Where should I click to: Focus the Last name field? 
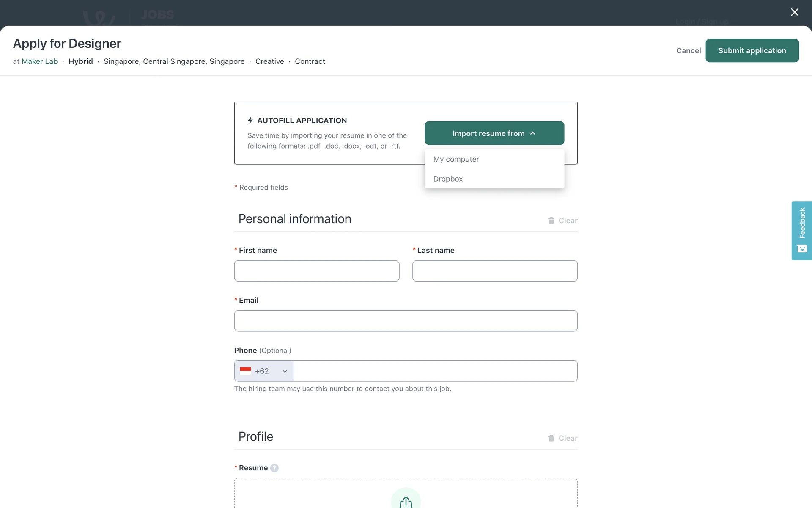[x=494, y=271]
